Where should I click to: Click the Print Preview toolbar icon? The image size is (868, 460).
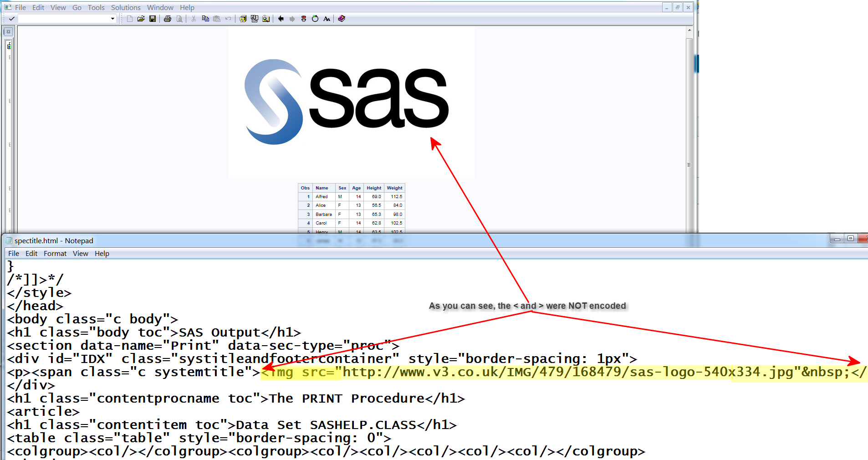[180, 19]
